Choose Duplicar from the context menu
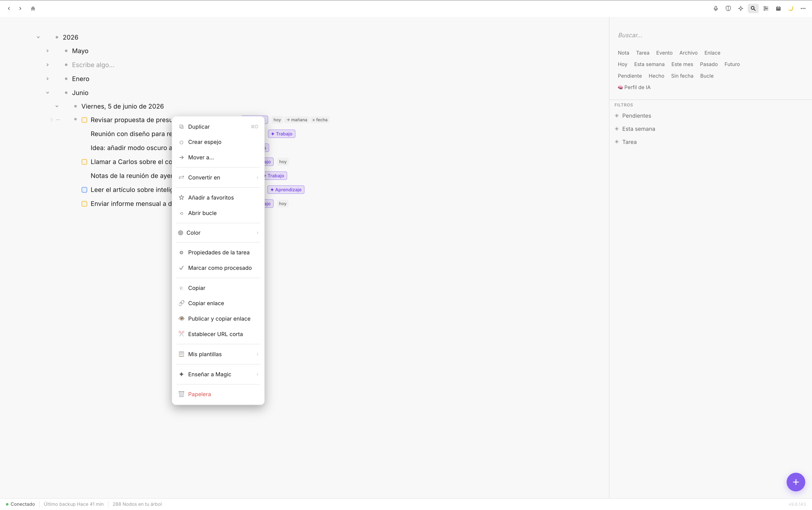 [218, 127]
